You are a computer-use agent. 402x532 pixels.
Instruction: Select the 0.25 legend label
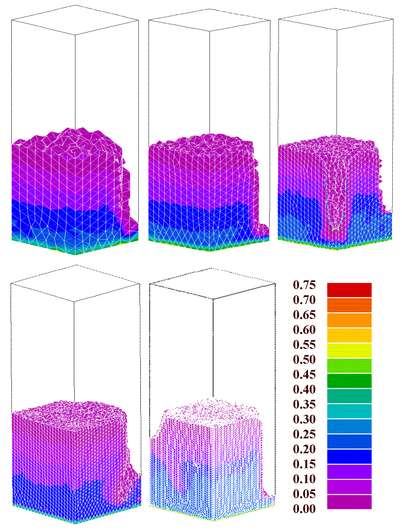[x=304, y=434]
